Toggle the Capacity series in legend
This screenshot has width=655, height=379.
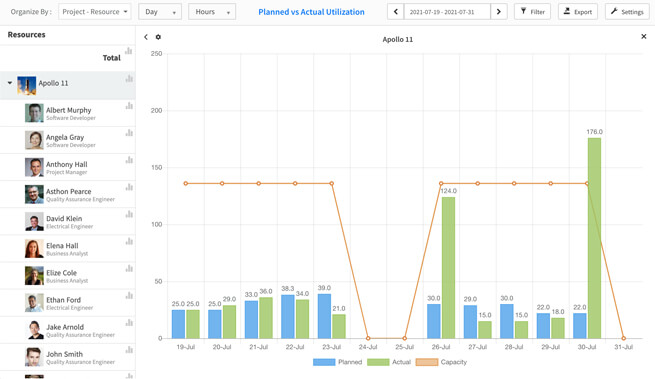pyautogui.click(x=441, y=362)
